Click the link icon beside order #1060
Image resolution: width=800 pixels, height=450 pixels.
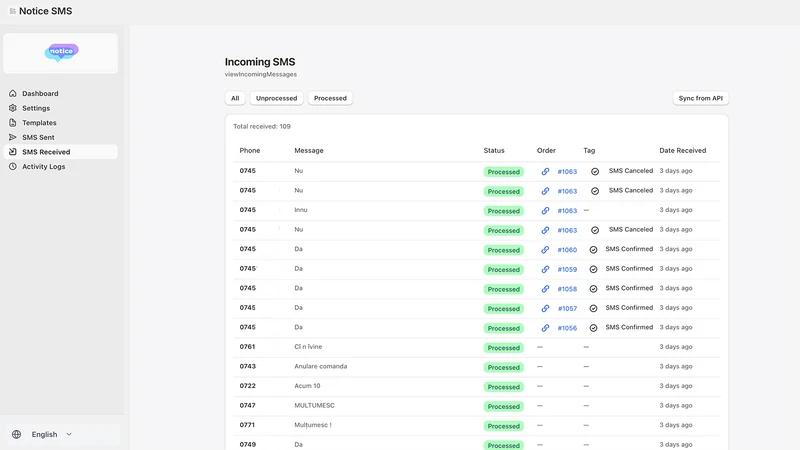[x=545, y=249]
